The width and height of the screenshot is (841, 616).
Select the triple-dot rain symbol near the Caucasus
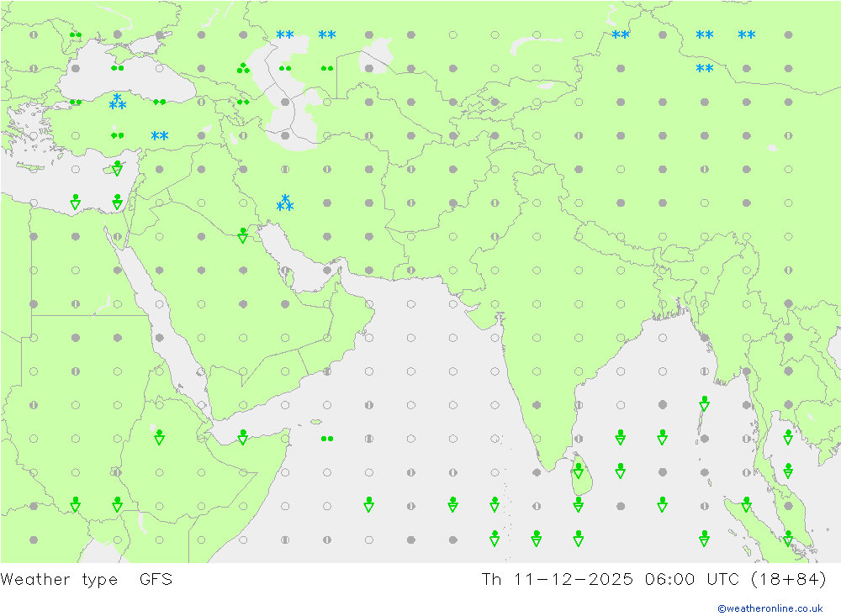tap(243, 68)
